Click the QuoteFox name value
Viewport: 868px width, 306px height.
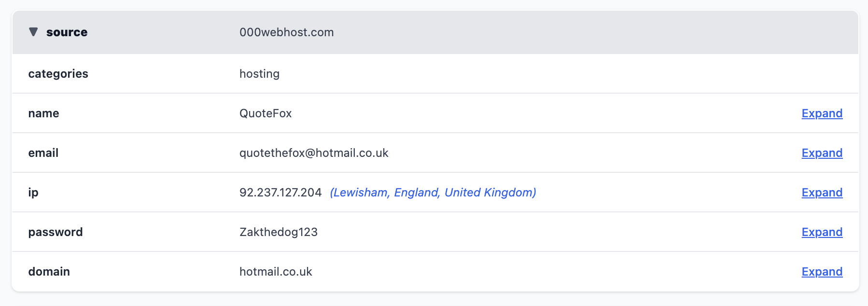(x=266, y=113)
